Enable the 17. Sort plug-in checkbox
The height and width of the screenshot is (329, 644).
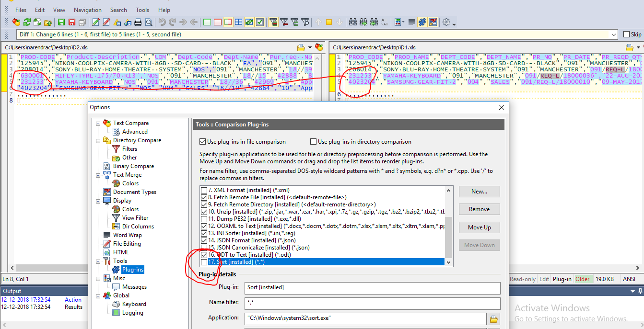(204, 262)
